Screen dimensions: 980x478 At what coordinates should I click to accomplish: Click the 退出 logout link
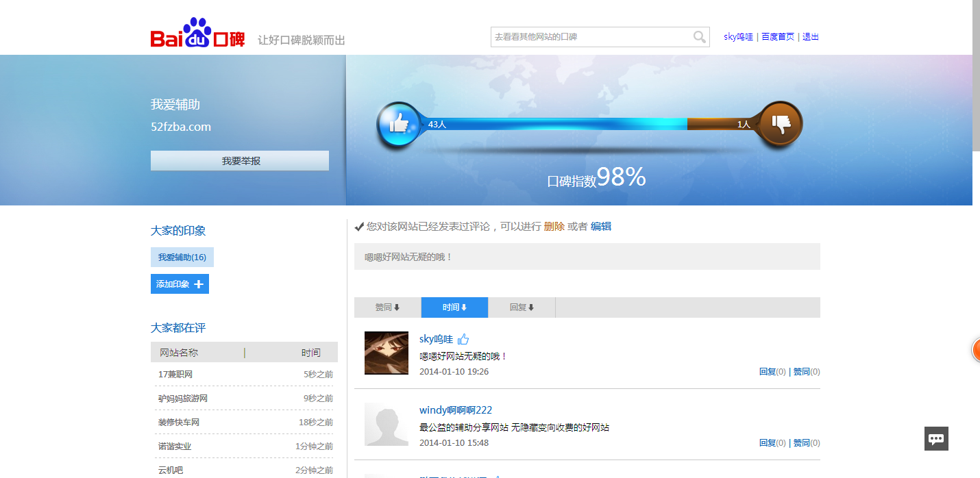click(x=811, y=37)
